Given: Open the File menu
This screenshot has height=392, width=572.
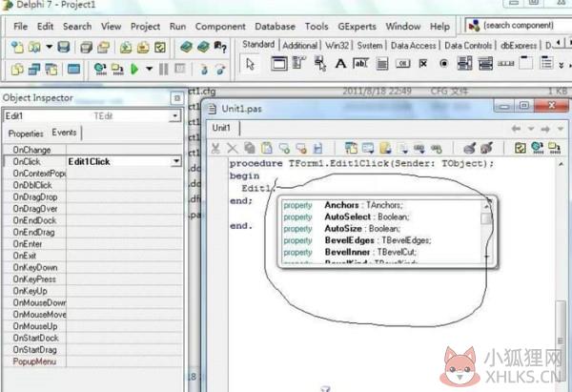Looking at the screenshot, I should pos(20,27).
